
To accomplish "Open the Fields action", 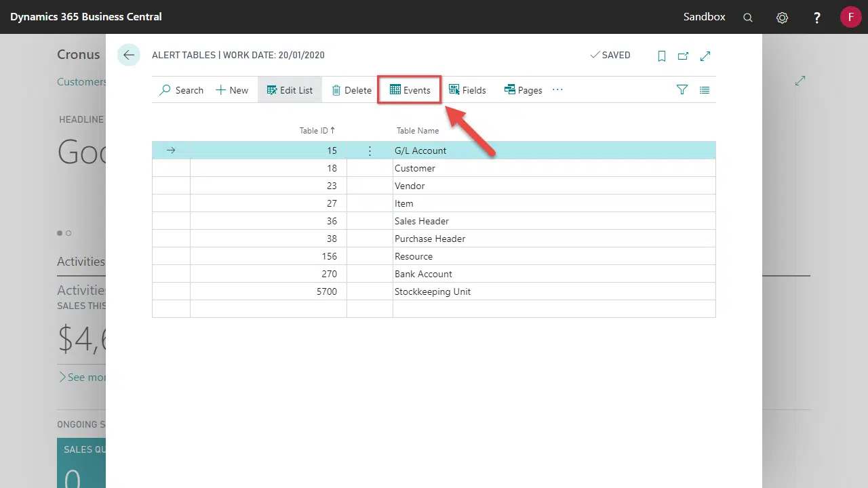I will pyautogui.click(x=467, y=90).
